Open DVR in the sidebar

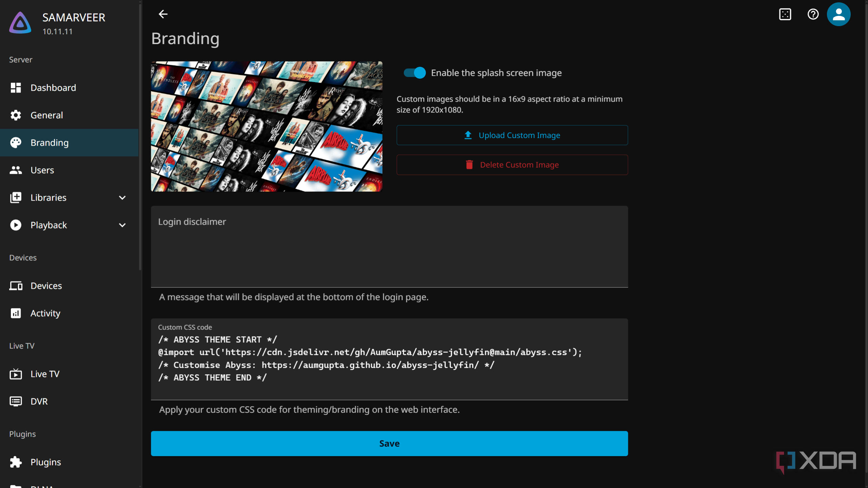click(x=69, y=401)
